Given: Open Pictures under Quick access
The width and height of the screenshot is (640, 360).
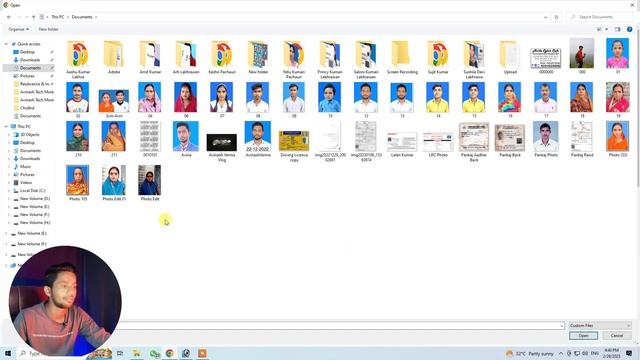Looking at the screenshot, I should 27,76.
